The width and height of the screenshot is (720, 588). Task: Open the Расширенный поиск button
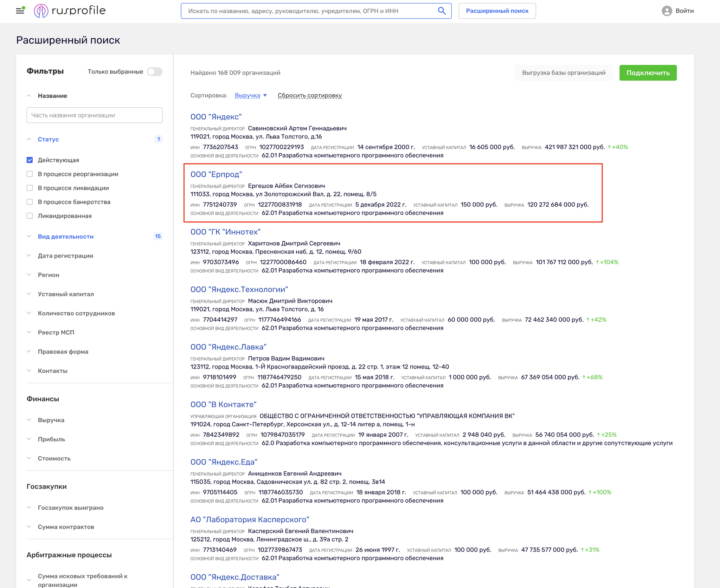tap(497, 11)
